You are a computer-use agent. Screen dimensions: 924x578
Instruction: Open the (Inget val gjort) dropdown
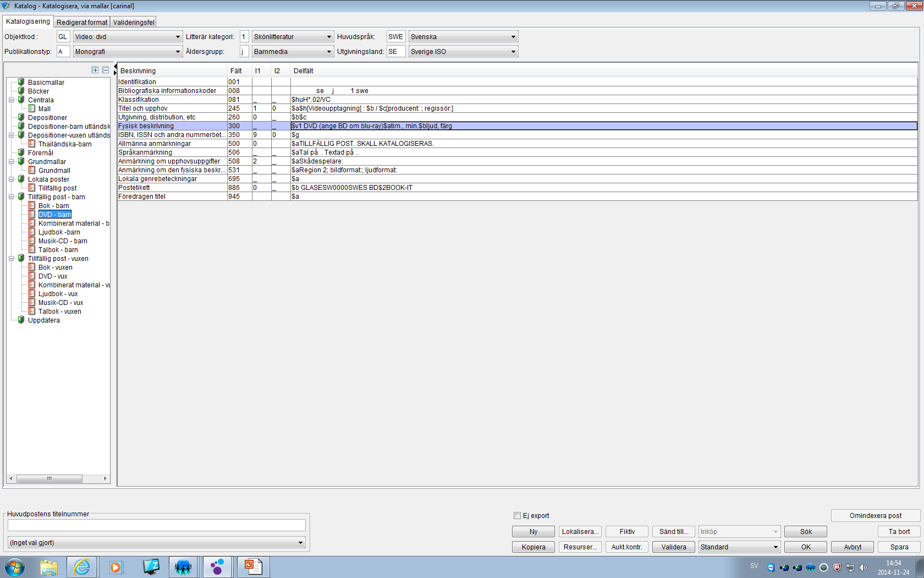click(x=300, y=543)
